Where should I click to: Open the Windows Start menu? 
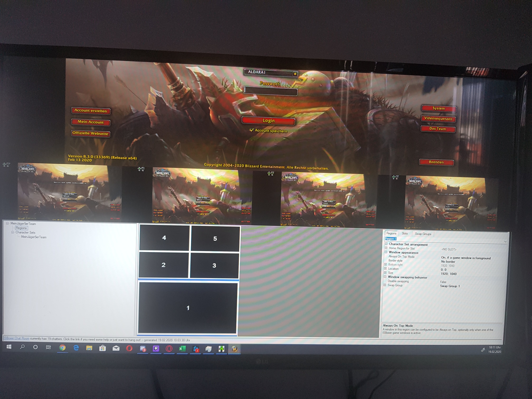[9, 347]
